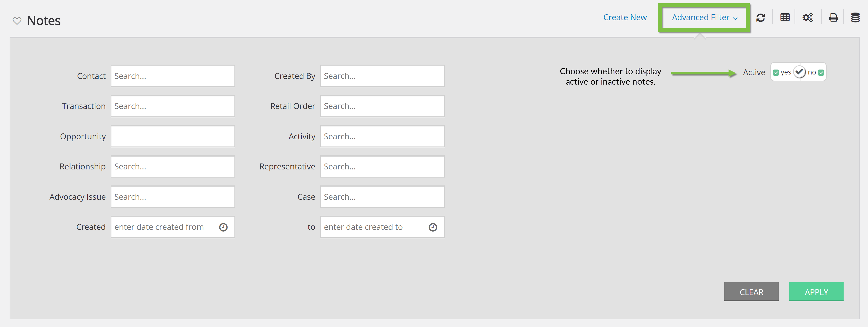Expand the Advanced Filter dropdown
This screenshot has width=868, height=327.
(705, 18)
